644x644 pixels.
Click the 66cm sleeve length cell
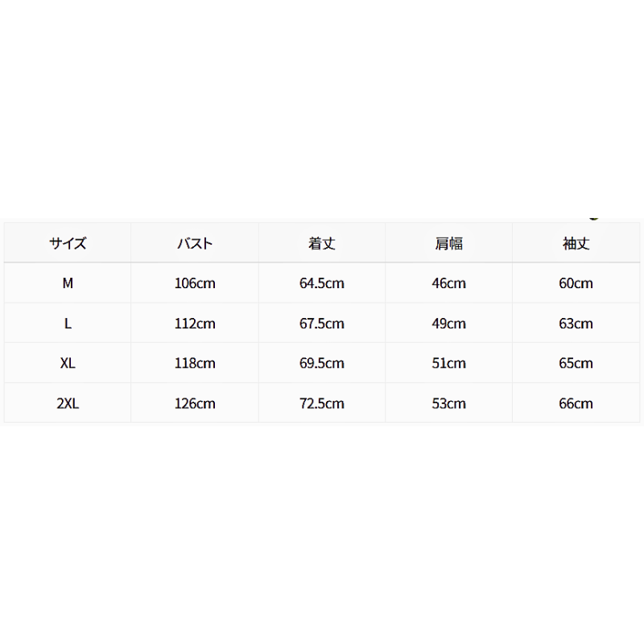pyautogui.click(x=576, y=403)
